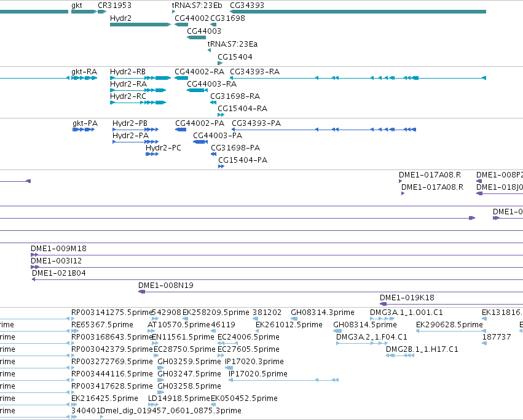Click RP003417628.5prime EST label
This screenshot has height=420, width=523.
(x=112, y=387)
